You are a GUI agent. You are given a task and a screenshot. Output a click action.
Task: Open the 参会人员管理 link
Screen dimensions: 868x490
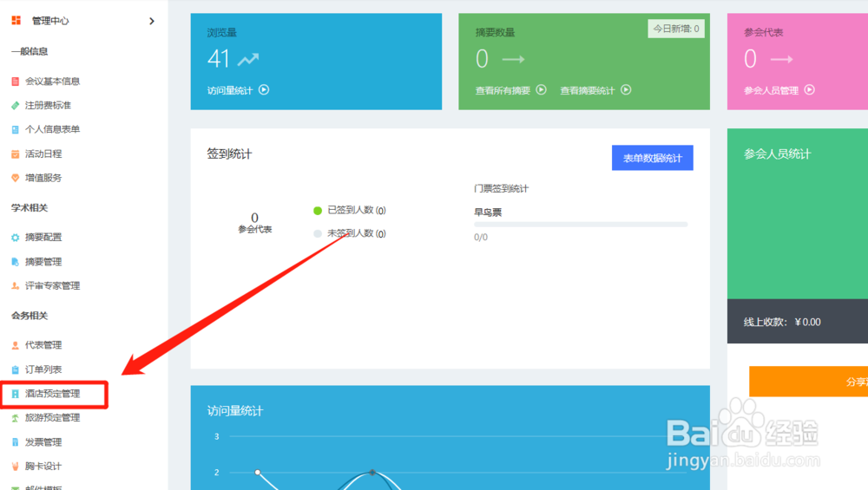click(771, 90)
